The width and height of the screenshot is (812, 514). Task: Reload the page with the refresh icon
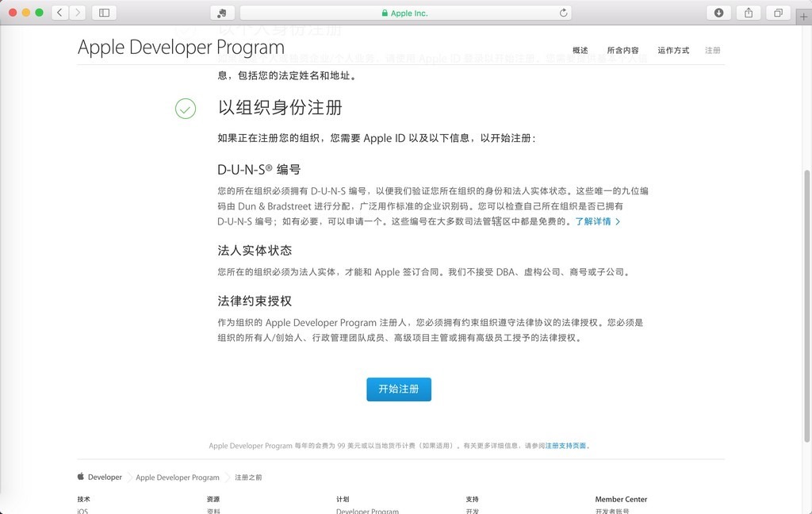564,13
